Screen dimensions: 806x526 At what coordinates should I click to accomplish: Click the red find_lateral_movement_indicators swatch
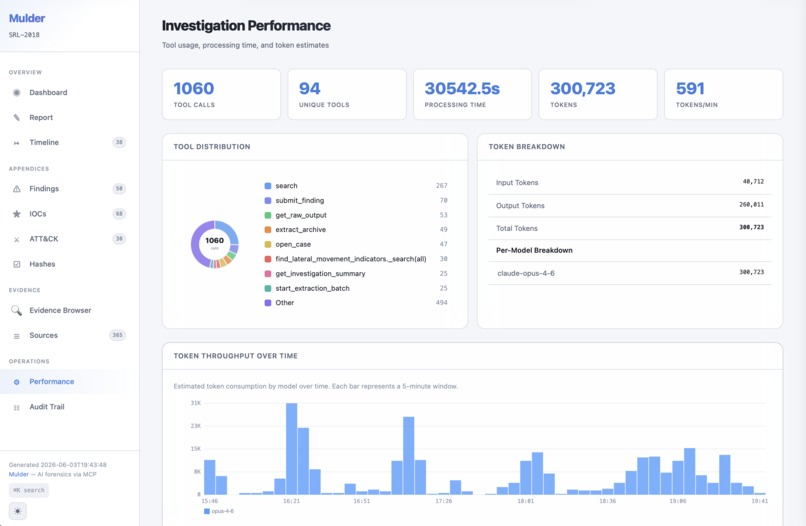coord(268,259)
